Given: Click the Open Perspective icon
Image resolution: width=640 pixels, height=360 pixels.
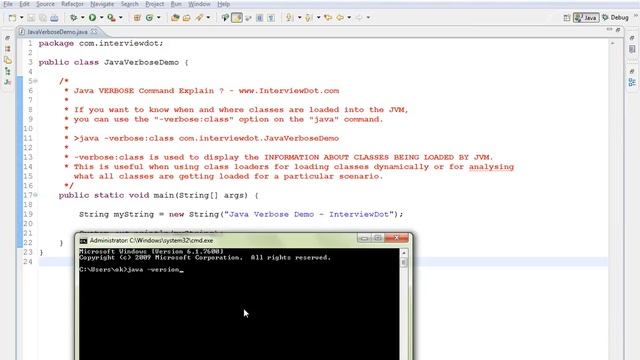Looking at the screenshot, I should coord(567,18).
